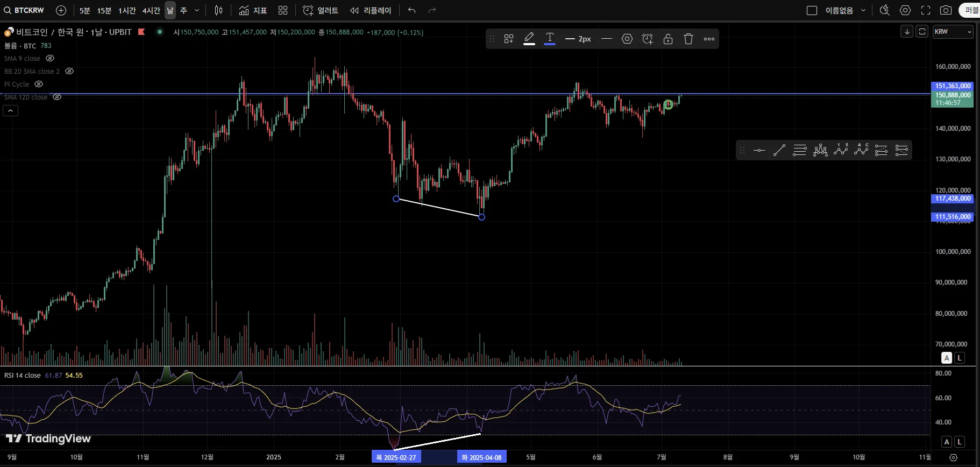Image resolution: width=980 pixels, height=467 pixels.
Task: Select the Elliott 1-5 wave tool
Action: (x=841, y=150)
